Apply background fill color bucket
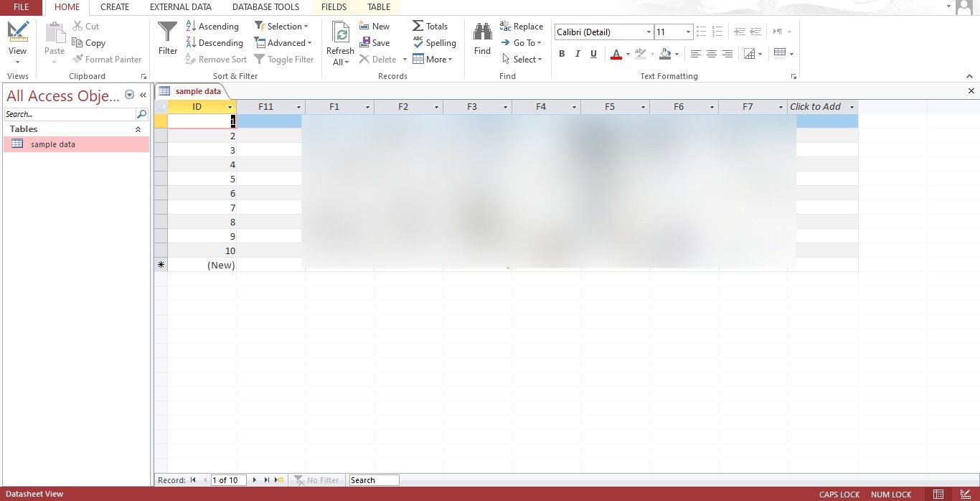 665,54
